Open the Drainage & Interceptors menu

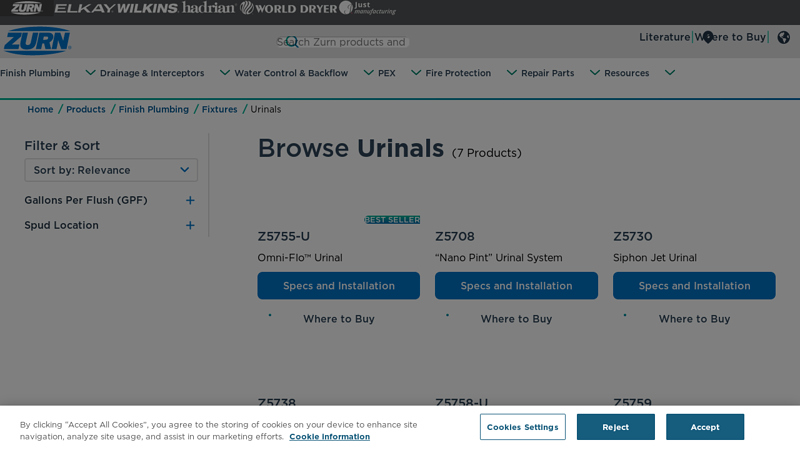point(152,73)
